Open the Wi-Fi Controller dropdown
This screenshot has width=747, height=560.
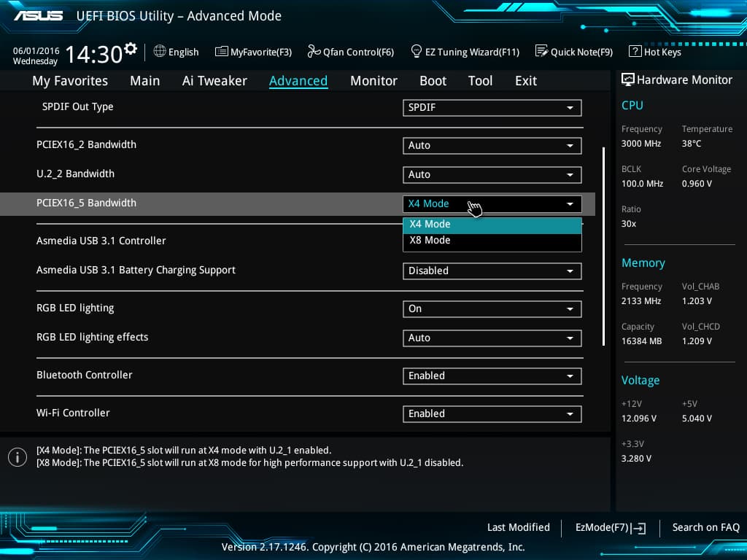click(492, 414)
